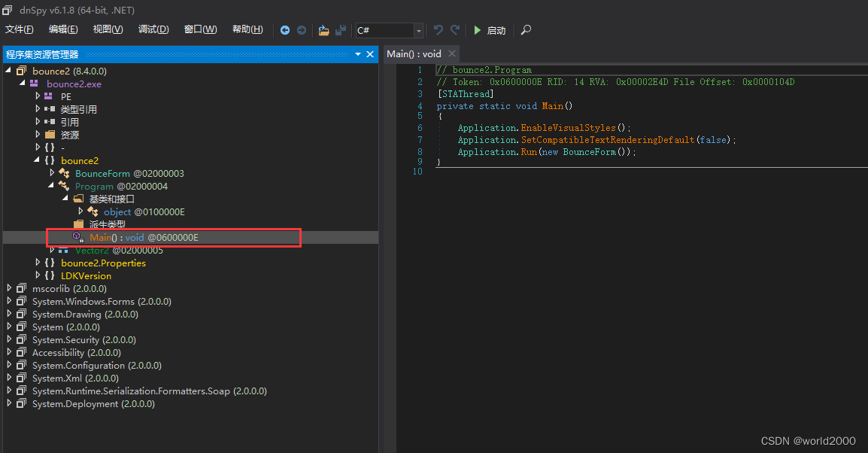Viewport: 868px width, 453px height.
Task: Open search with the magnifier icon
Action: [526, 30]
